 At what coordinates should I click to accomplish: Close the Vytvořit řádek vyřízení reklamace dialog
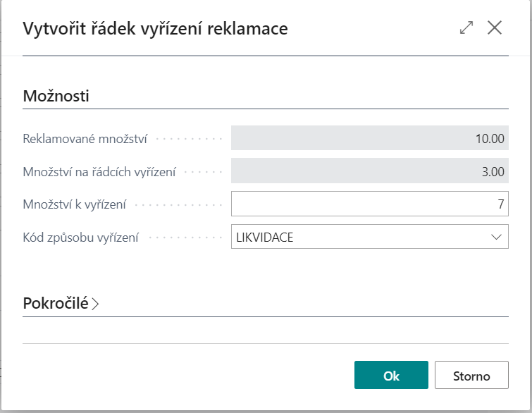click(495, 28)
